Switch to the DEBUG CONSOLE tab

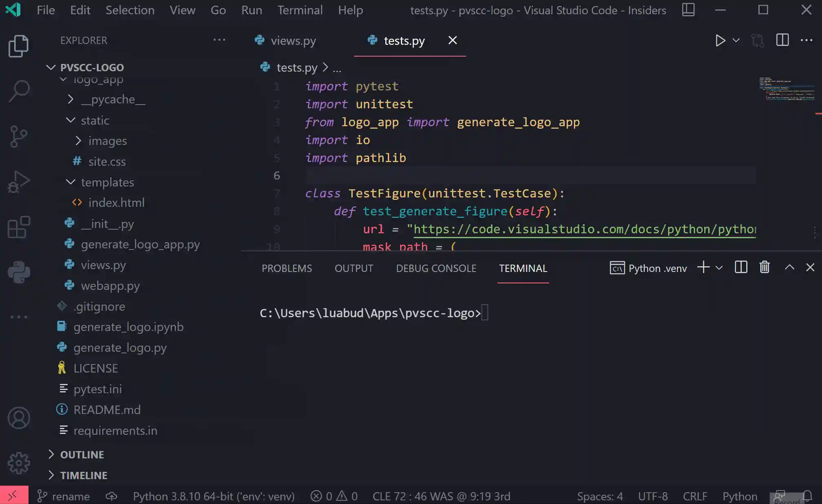436,268
